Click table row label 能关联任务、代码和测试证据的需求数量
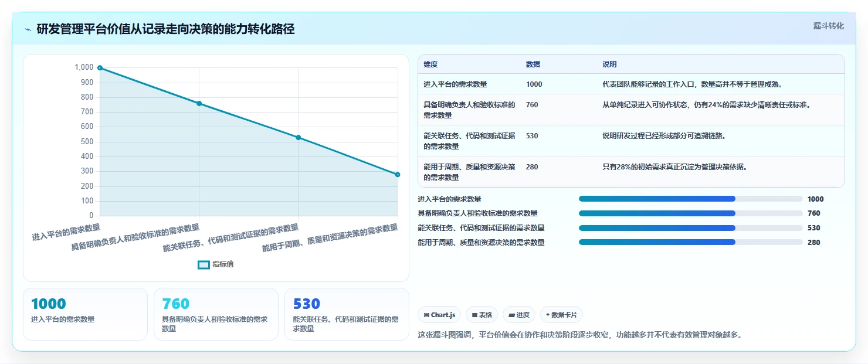868x364 pixels. click(469, 141)
